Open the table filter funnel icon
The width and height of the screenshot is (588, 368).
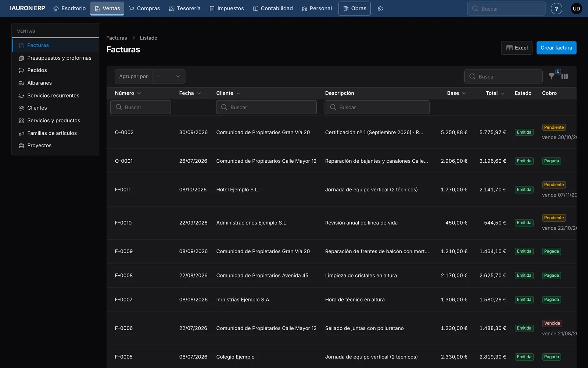click(x=551, y=76)
